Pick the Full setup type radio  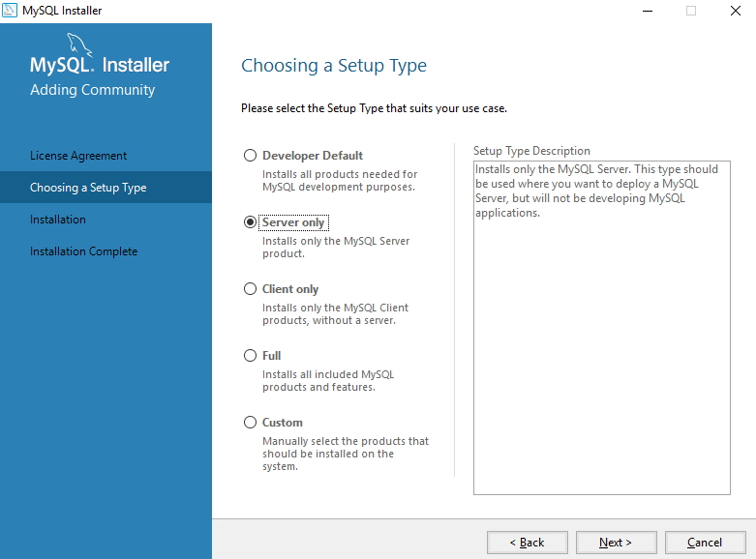(x=250, y=356)
